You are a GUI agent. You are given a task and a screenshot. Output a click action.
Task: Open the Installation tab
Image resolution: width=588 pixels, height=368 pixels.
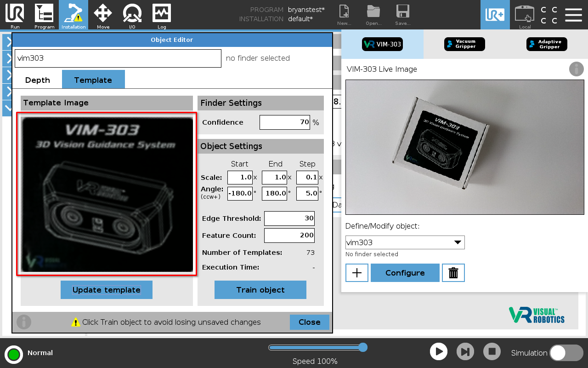(x=73, y=15)
